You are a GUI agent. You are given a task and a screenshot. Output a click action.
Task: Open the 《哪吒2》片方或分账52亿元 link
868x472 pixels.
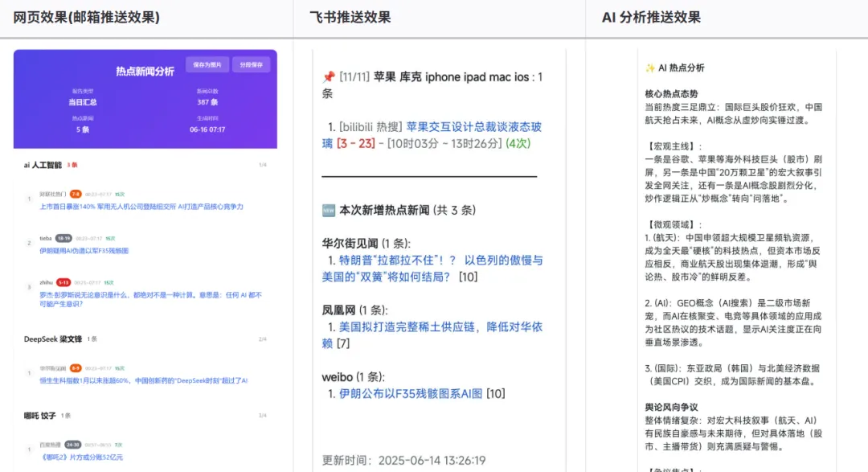(81, 457)
